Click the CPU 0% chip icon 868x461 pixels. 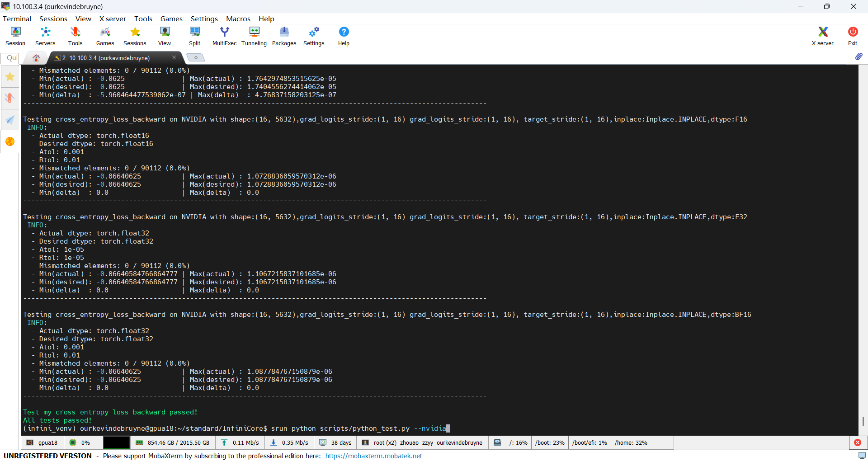(x=73, y=442)
